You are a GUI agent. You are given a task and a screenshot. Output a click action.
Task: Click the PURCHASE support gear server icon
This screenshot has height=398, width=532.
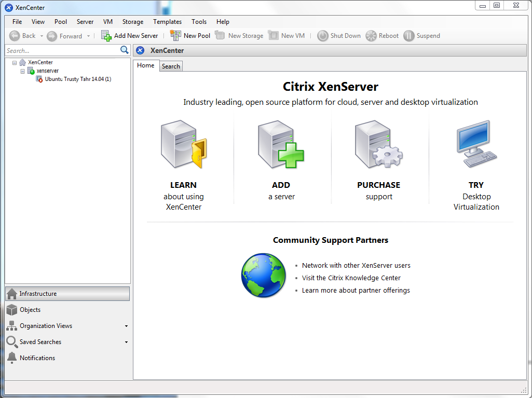click(379, 144)
